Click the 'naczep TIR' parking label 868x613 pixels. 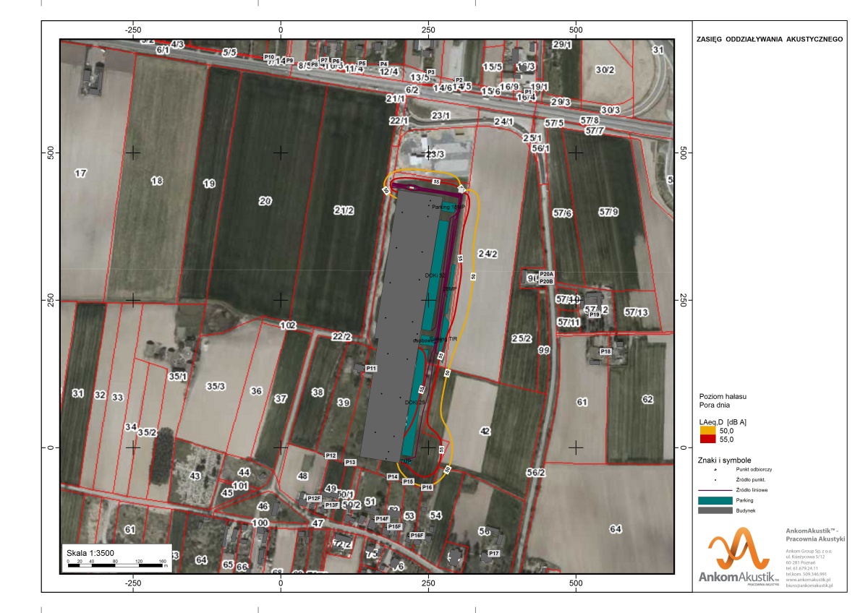(x=445, y=338)
